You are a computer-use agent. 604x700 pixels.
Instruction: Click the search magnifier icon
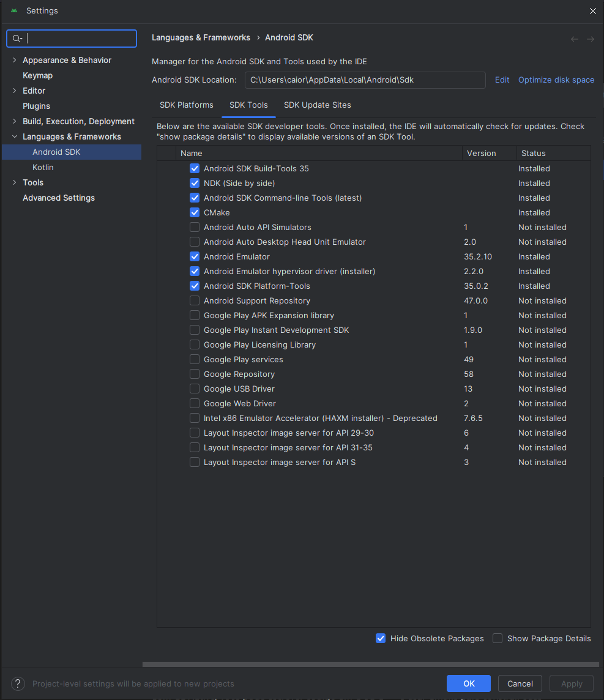(17, 39)
